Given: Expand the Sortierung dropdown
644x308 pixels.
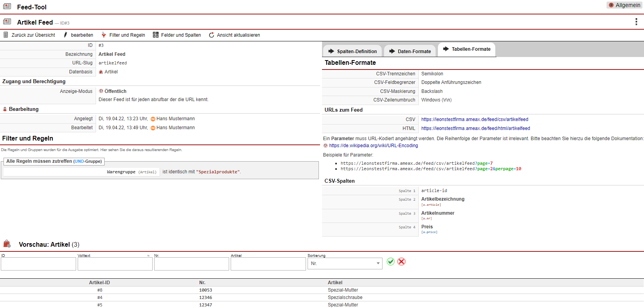Looking at the screenshot, I should tap(345, 263).
